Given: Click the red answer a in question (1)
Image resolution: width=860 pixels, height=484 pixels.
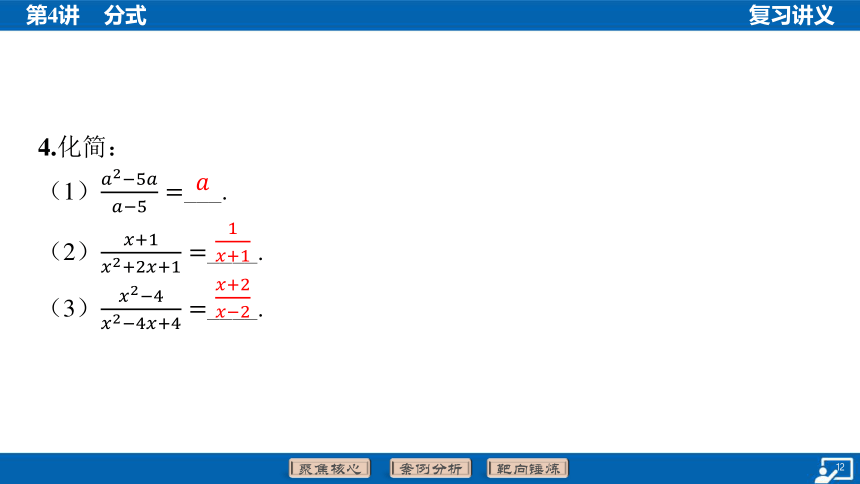Looking at the screenshot, I should pyautogui.click(x=202, y=184).
